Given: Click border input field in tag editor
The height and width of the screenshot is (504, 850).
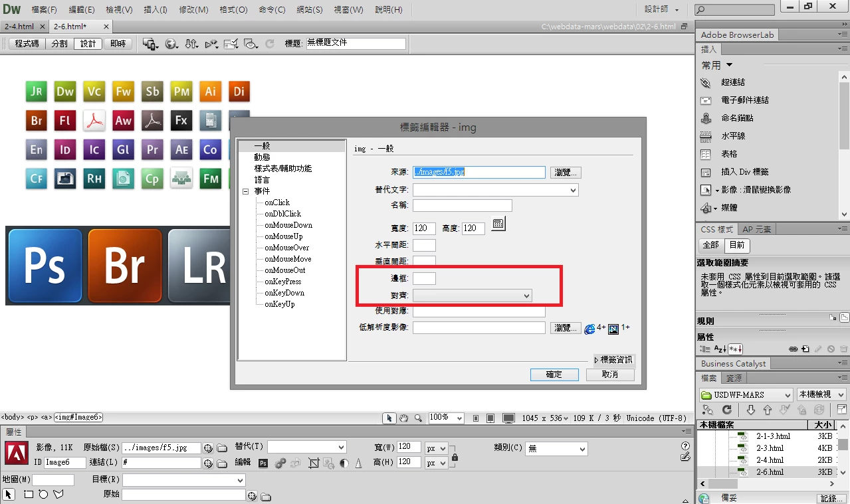Looking at the screenshot, I should coord(424,278).
